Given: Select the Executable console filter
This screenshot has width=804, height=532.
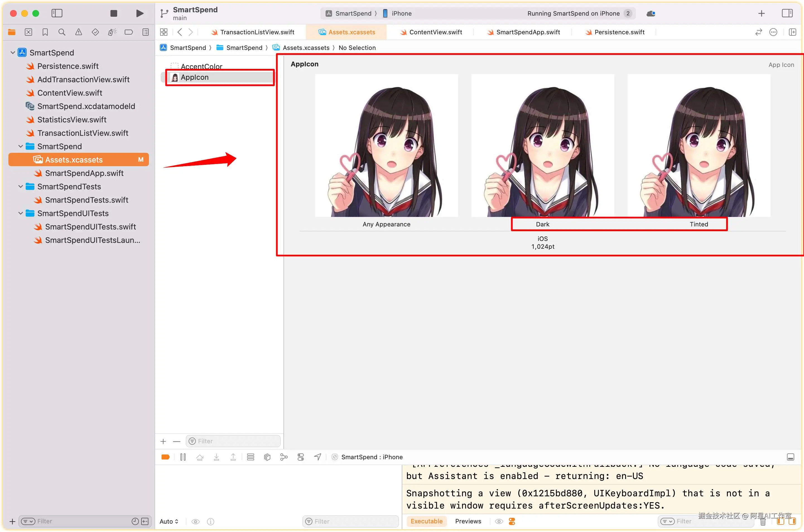Looking at the screenshot, I should (x=427, y=521).
